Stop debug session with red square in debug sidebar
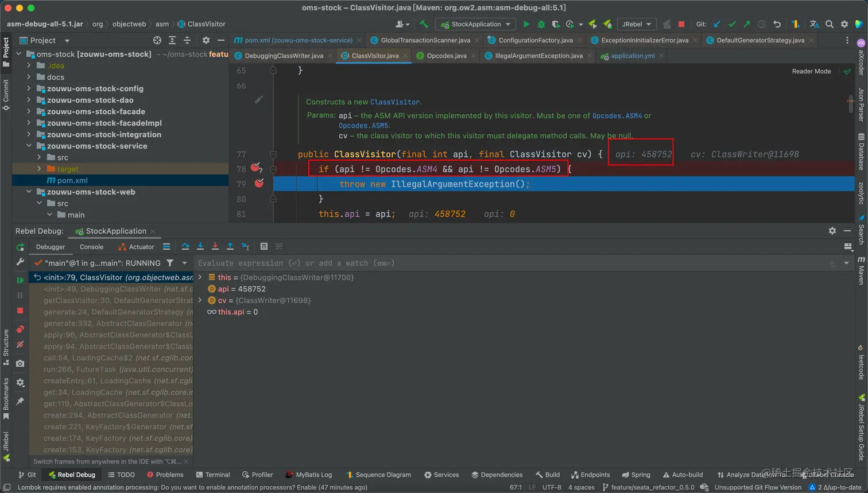This screenshot has height=493, width=868. coord(20,310)
